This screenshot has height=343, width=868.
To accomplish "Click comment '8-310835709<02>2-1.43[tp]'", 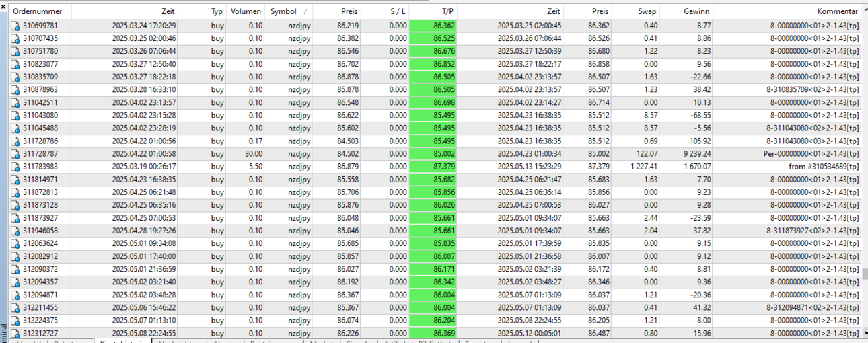I will click(813, 89).
